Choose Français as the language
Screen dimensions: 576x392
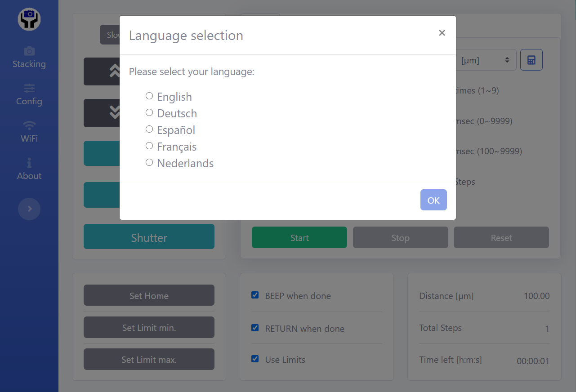pyautogui.click(x=149, y=146)
